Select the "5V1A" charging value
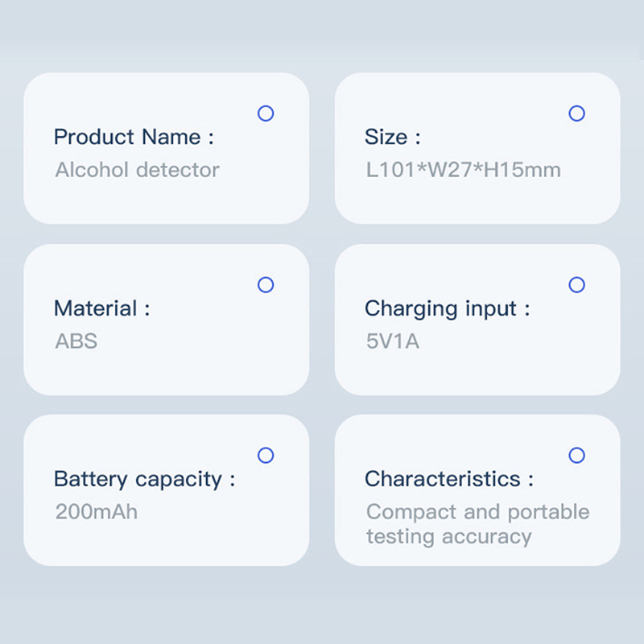The image size is (644, 644). (392, 341)
